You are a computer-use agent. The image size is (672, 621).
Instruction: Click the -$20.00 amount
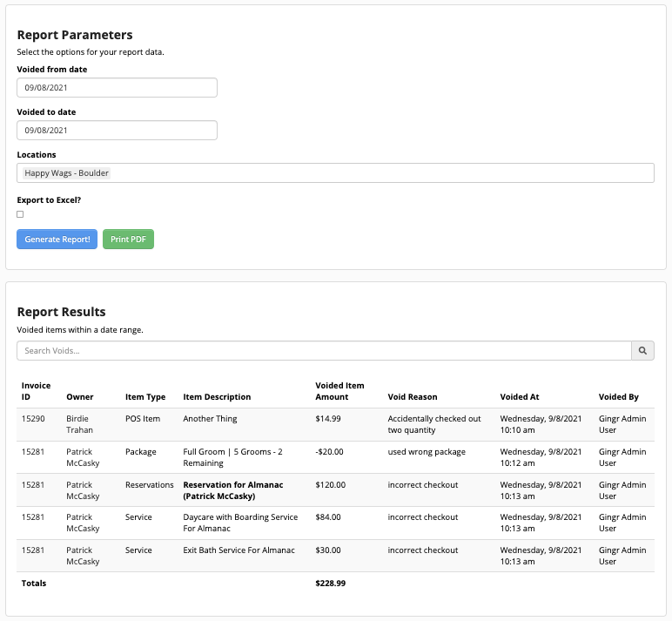[329, 452]
